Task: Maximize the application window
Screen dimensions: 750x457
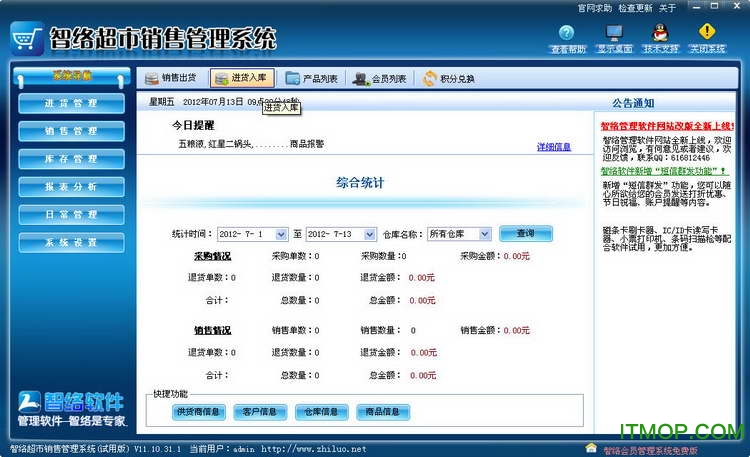Action: tap(715, 6)
